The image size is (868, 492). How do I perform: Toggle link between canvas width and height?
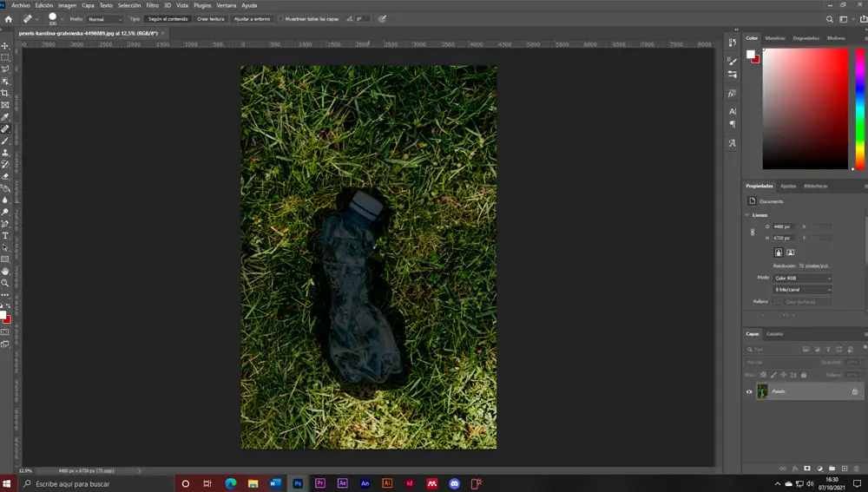tap(753, 233)
